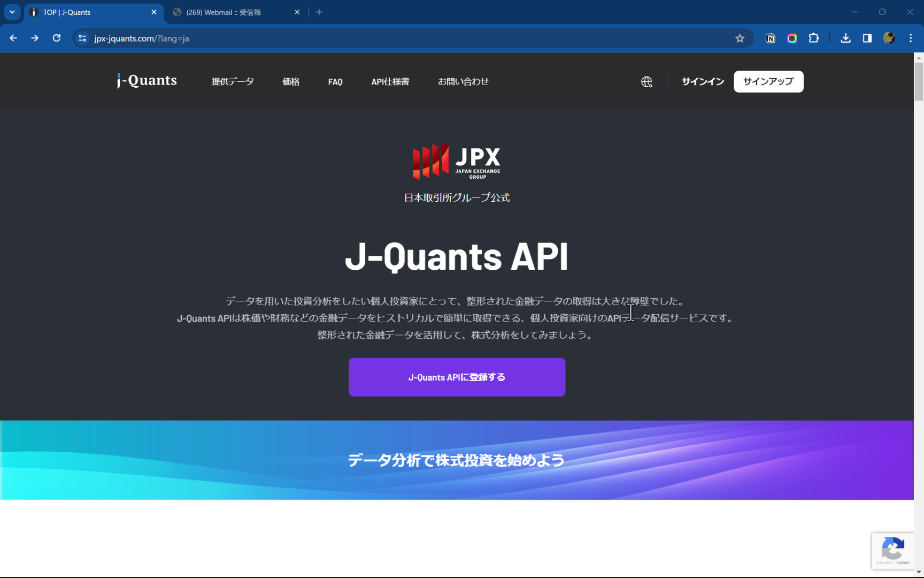Bookmark this page with the star icon
924x578 pixels.
point(740,38)
